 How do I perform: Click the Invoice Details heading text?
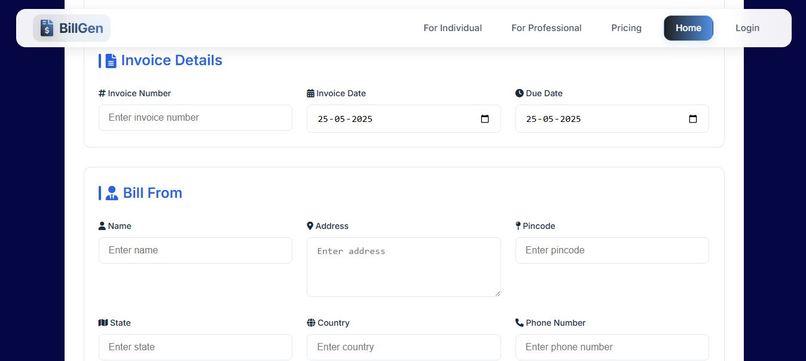pos(172,60)
